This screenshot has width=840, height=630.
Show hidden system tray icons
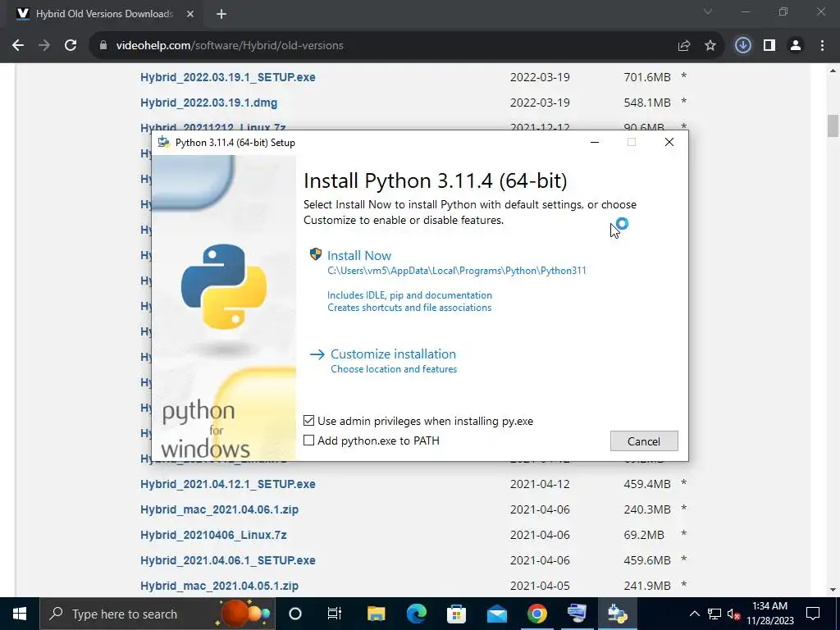[x=694, y=614]
